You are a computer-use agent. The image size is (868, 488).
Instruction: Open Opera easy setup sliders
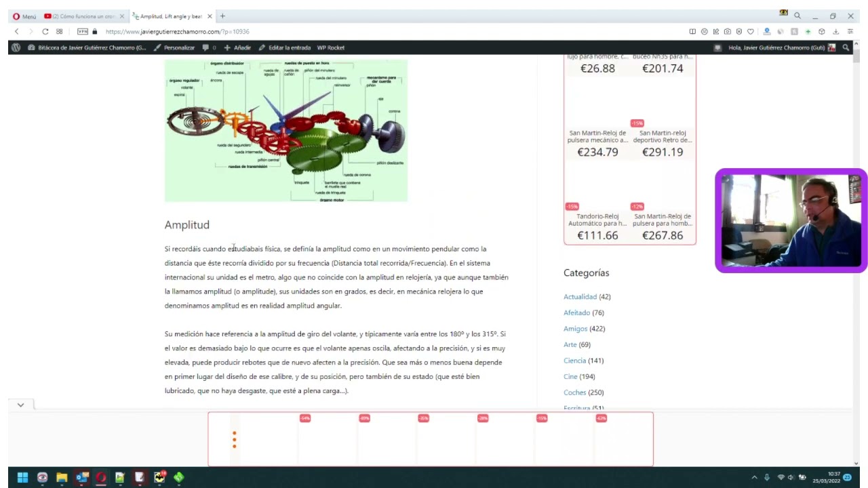point(850,32)
